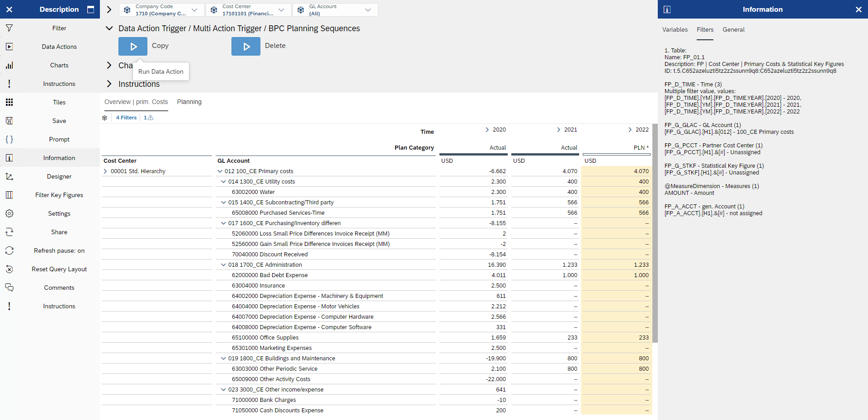Collapse the 018 1700_CE Administration row
Viewport: 868px width, 420px height.
(223, 265)
